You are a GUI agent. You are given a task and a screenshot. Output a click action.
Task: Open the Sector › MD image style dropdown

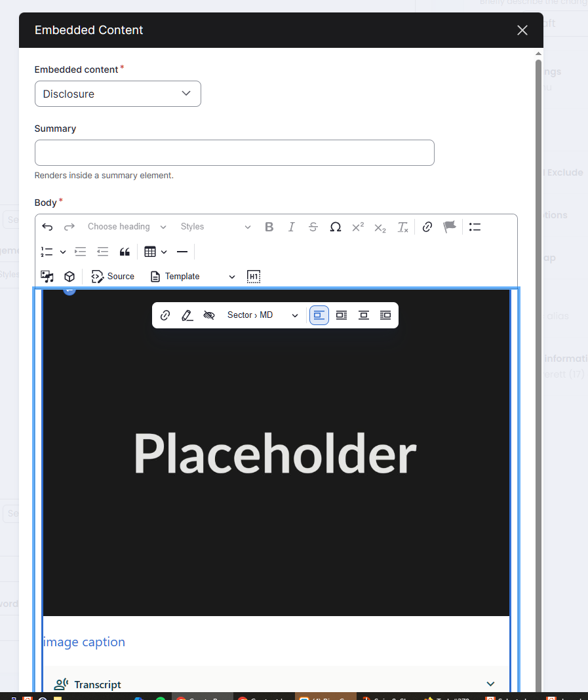(x=262, y=315)
